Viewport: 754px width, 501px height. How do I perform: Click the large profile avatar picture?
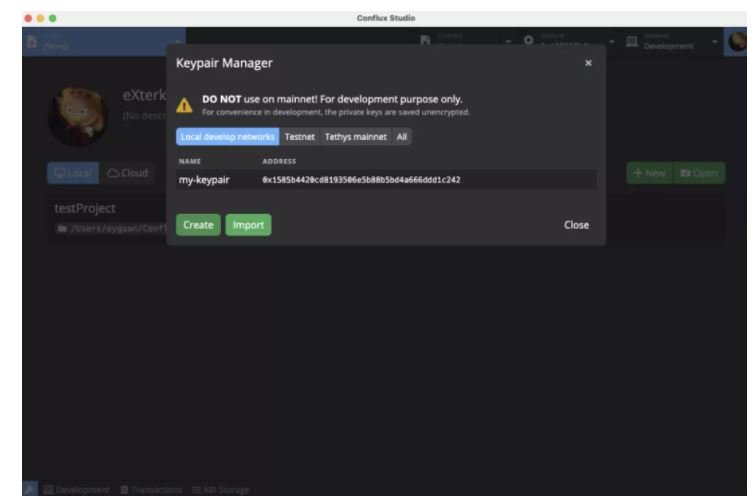click(x=78, y=116)
